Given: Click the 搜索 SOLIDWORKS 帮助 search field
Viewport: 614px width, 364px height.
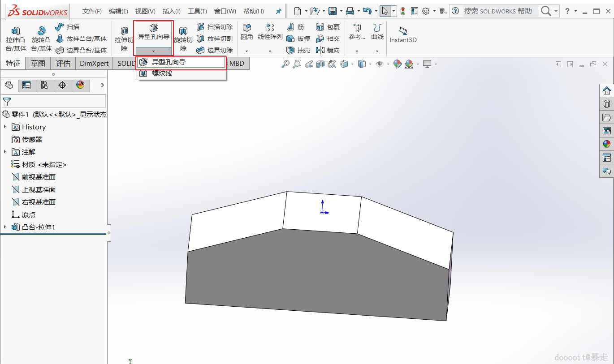Looking at the screenshot, I should coord(497,11).
